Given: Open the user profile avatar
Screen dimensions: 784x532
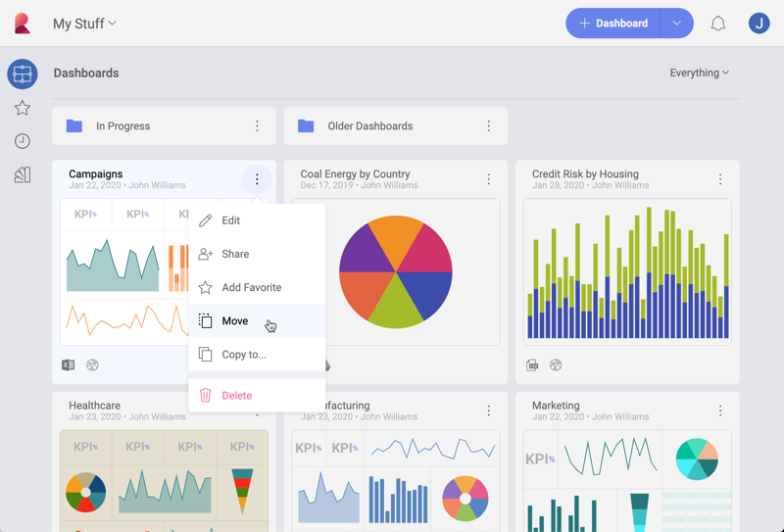Looking at the screenshot, I should [759, 24].
